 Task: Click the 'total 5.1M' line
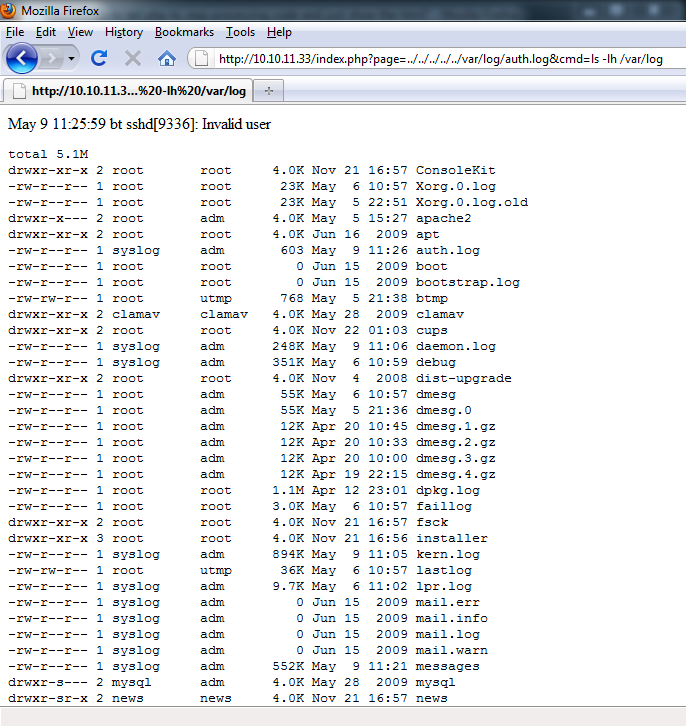point(48,154)
